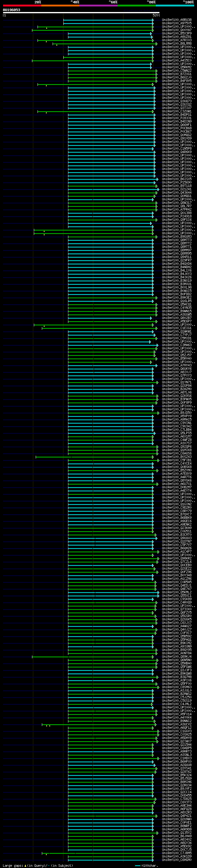Select the UniRef100_A7PR42 label
Image resolution: width=197 pixels, height=868 pixels.
click(177, 210)
